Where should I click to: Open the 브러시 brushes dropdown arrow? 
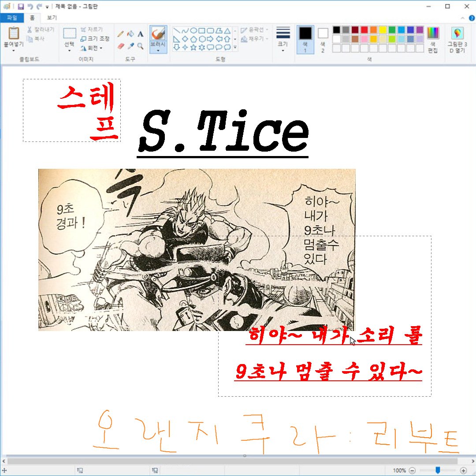pos(158,50)
